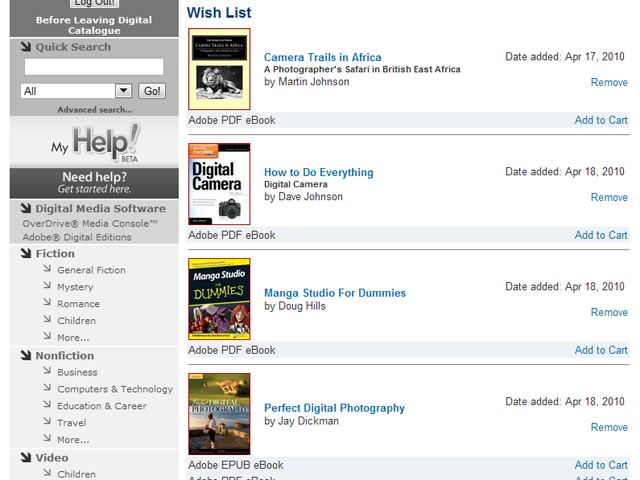Browse the Mystery category
Image resolution: width=640 pixels, height=480 pixels.
[75, 287]
